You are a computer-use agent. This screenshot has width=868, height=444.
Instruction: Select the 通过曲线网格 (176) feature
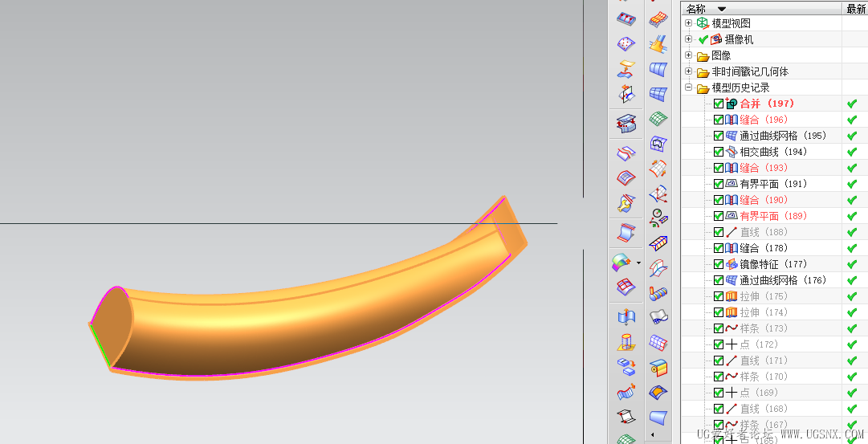tap(783, 280)
